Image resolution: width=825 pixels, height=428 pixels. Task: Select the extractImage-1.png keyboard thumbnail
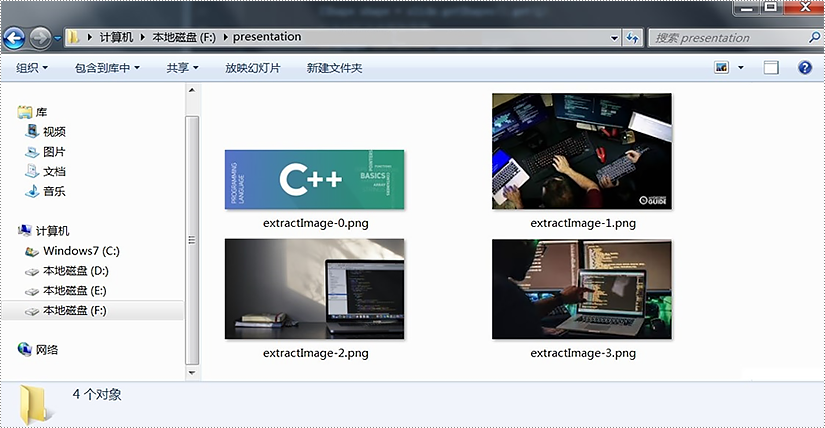582,152
